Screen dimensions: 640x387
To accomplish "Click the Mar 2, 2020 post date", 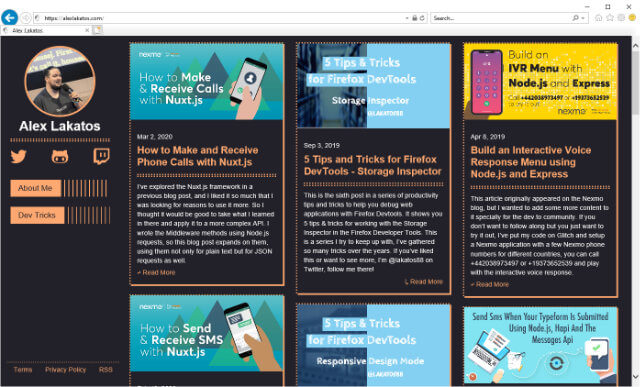I will tap(155, 137).
